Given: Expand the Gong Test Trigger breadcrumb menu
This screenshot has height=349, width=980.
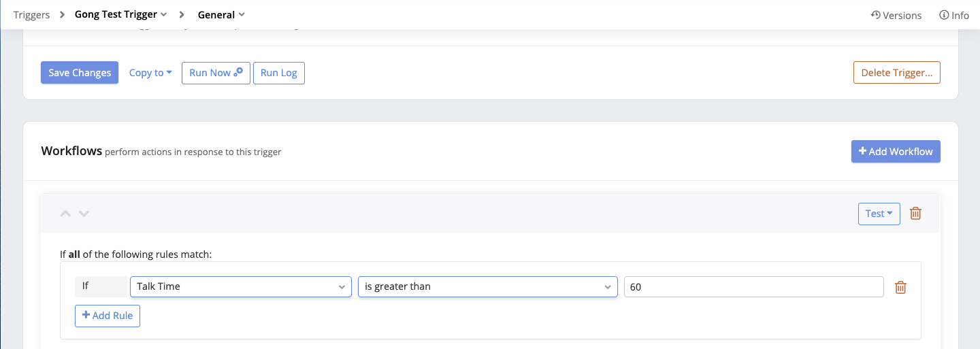Looking at the screenshot, I should 120,14.
